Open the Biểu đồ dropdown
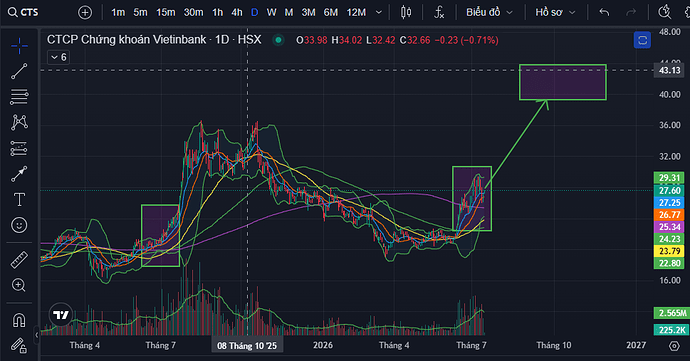Viewport: 690px width, 361px height. point(489,12)
